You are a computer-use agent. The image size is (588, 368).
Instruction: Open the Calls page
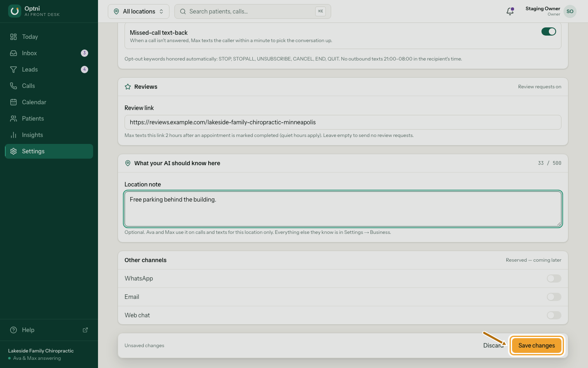pos(49,86)
